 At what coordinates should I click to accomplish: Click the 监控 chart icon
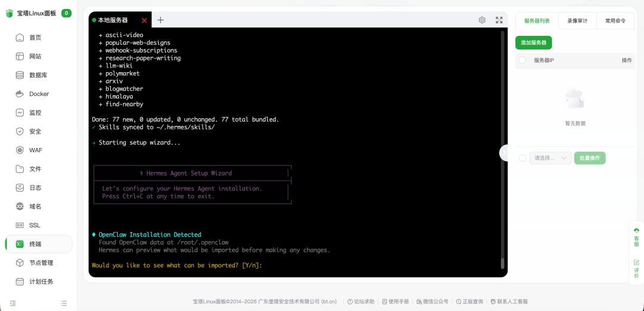pyautogui.click(x=20, y=113)
